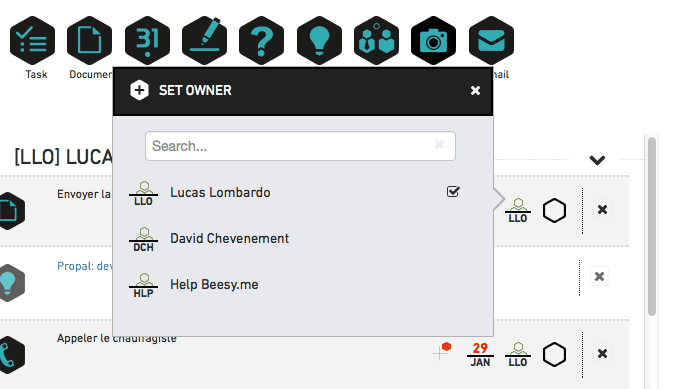Open LLO owner selector on Appeler row
688x389 pixels.
518,354
